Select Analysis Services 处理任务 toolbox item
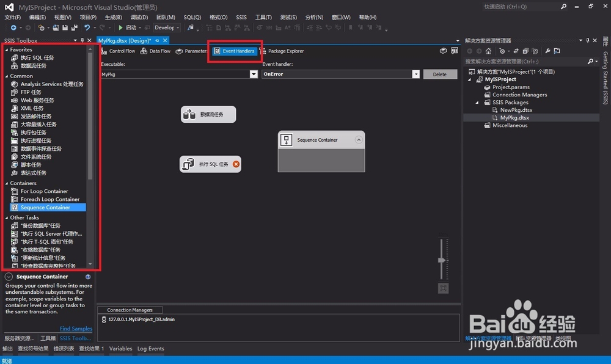 click(52, 84)
